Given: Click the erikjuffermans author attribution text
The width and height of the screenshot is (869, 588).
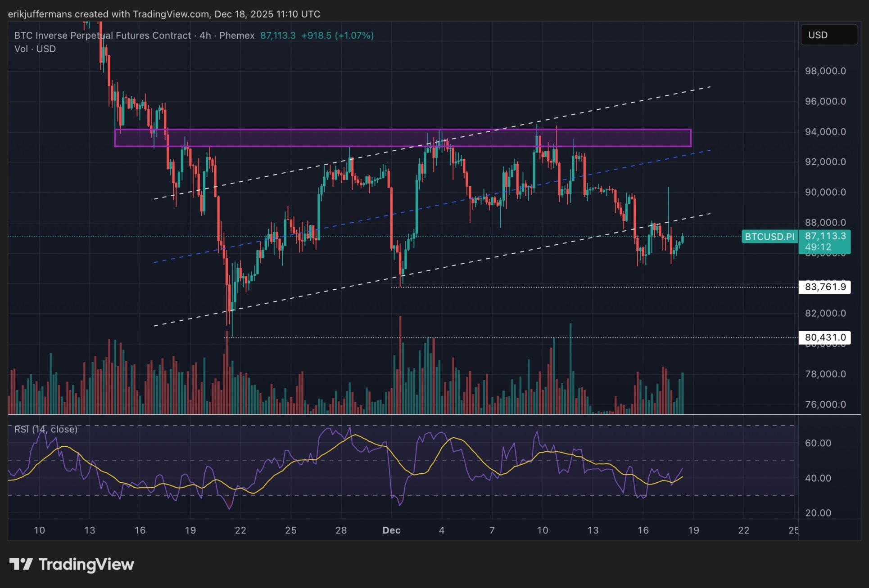Looking at the screenshot, I should point(40,14).
